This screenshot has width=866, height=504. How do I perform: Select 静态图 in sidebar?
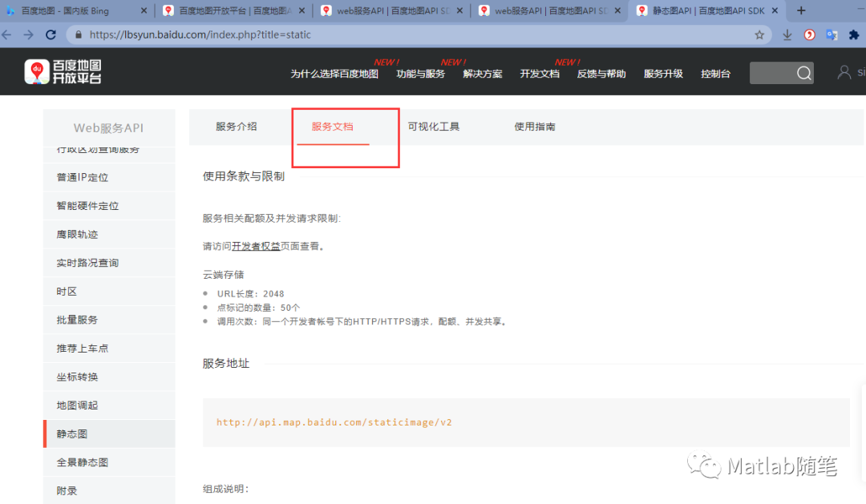(109, 434)
